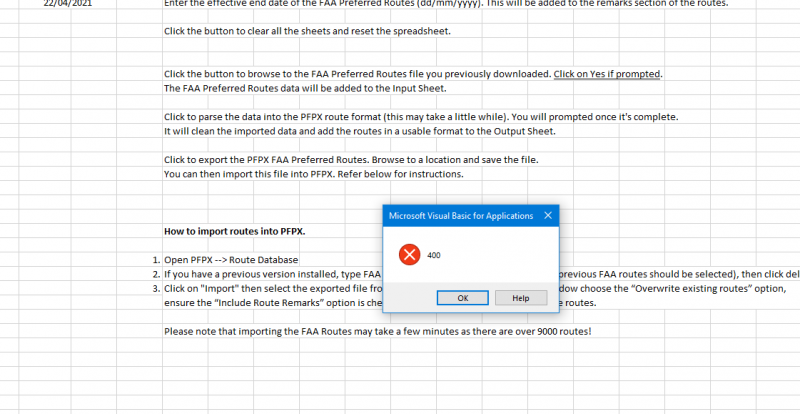Select the error code text "400"
The image size is (800, 414).
click(x=434, y=255)
